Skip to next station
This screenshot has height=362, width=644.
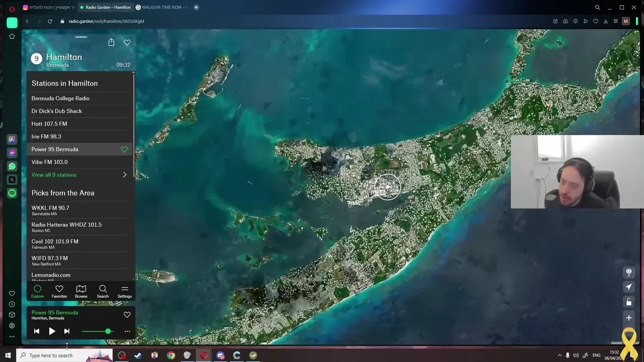click(x=67, y=331)
